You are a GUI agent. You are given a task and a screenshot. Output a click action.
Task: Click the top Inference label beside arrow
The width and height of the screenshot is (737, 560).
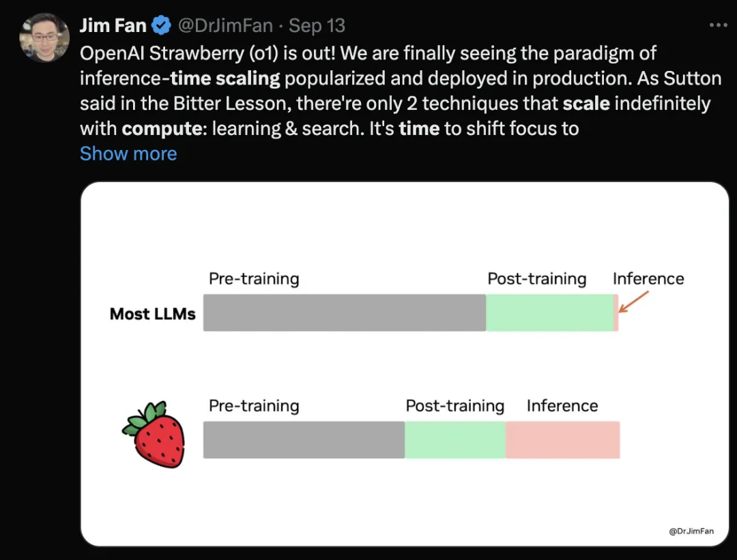tap(648, 278)
